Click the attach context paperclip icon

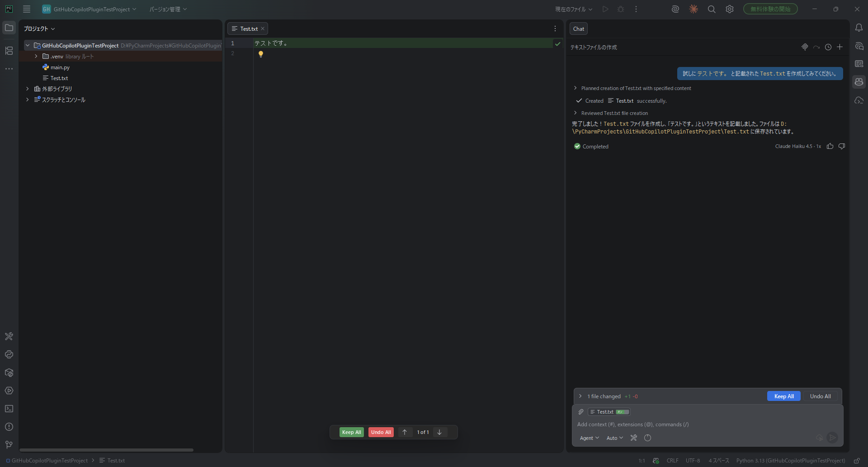coord(581,412)
